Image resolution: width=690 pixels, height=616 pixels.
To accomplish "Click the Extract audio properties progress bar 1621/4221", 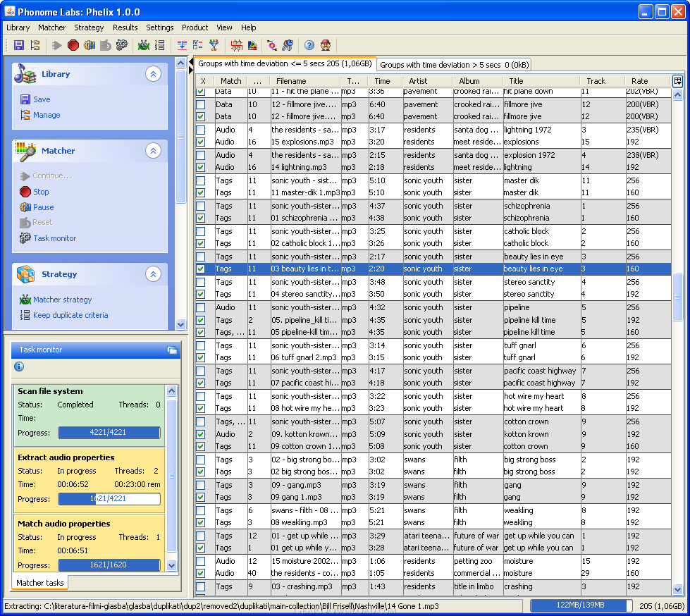I will [109, 498].
